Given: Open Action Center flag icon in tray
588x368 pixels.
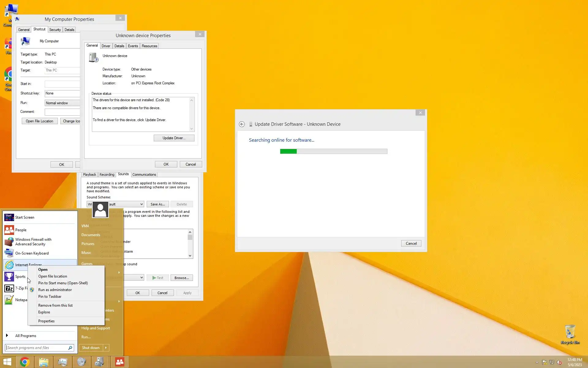Looking at the screenshot, I should [544, 362].
